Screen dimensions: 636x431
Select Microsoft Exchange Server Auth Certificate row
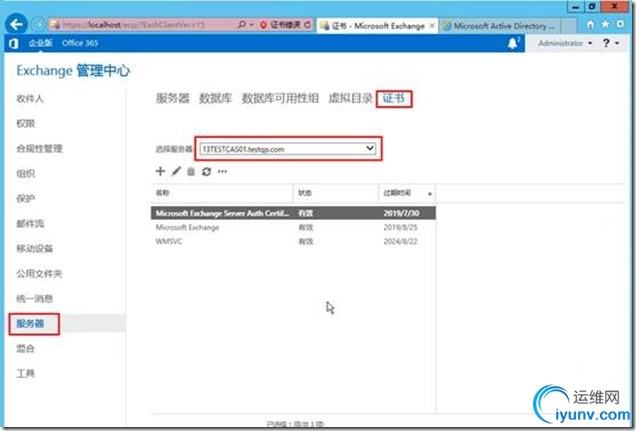tap(293, 213)
